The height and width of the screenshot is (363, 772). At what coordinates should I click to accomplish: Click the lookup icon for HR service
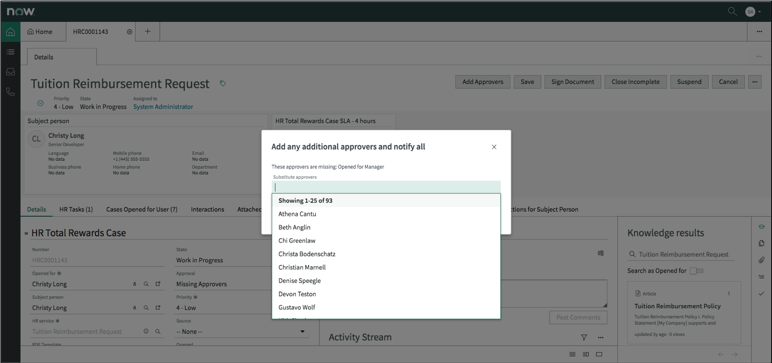click(158, 331)
